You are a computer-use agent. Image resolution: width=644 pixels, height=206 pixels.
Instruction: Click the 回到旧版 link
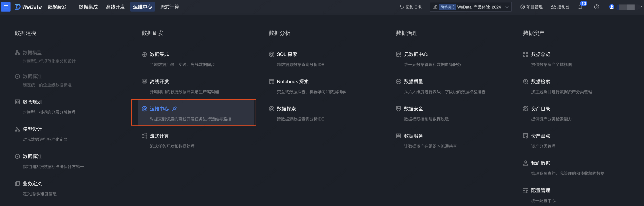point(410,7)
